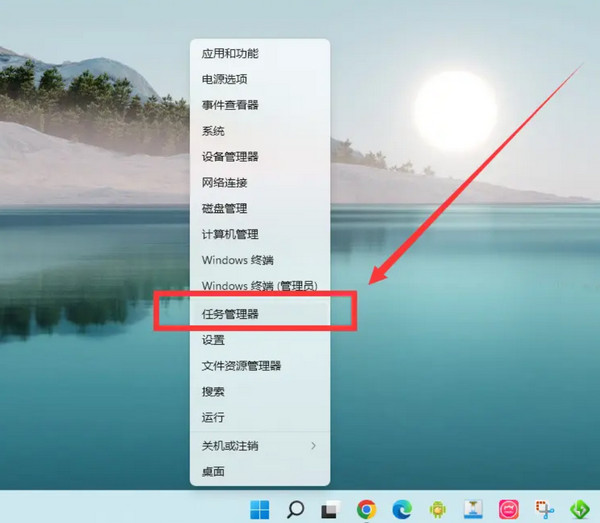Select 设置 in the context menu
Screen dimensions: 600x523
[x=260, y=340]
